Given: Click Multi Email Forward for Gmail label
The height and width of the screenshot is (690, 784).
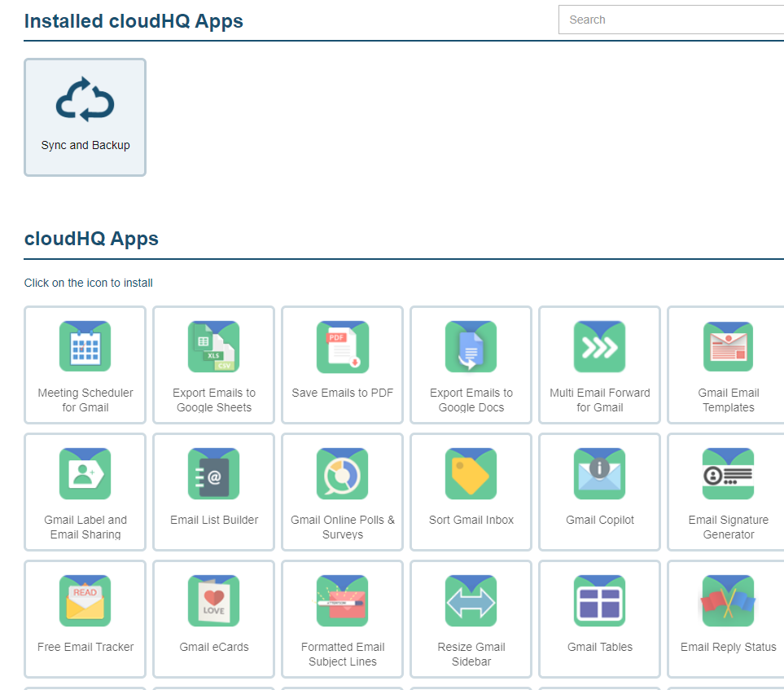Looking at the screenshot, I should (599, 400).
